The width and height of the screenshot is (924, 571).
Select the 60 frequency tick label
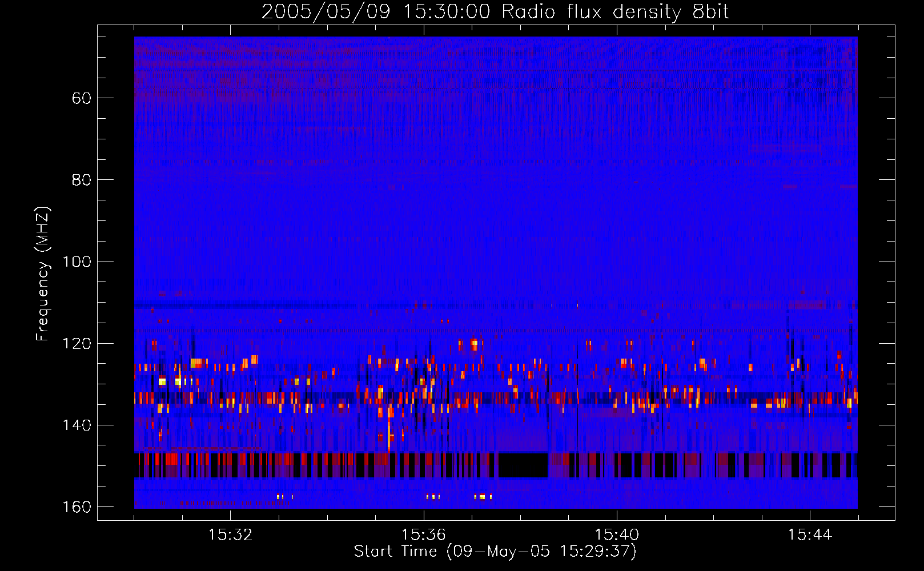pos(82,98)
